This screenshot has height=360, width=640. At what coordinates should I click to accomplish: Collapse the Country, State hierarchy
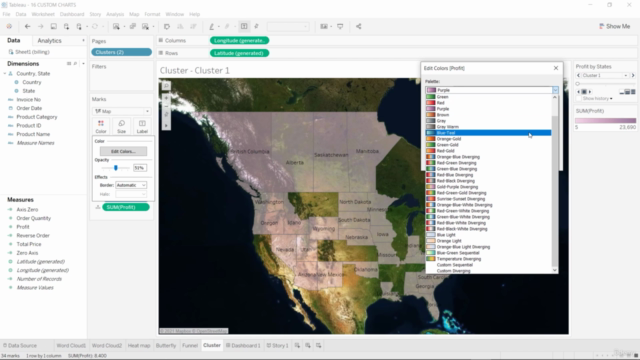[x=5, y=73]
